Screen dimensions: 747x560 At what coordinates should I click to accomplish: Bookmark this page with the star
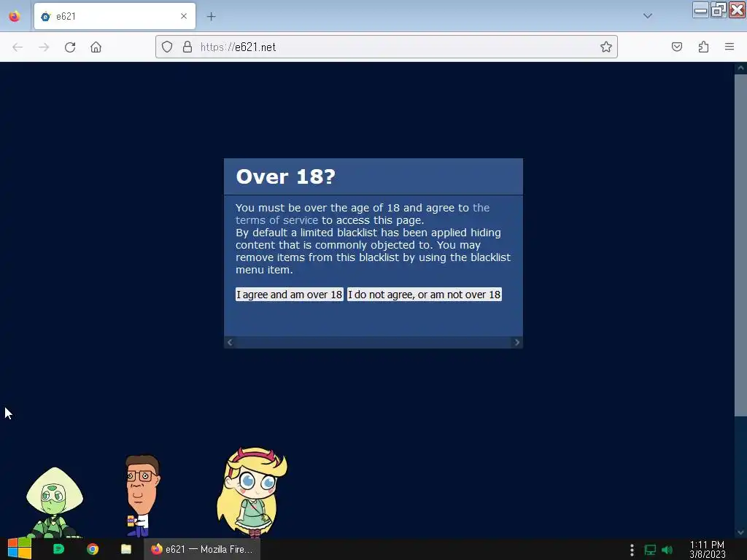click(x=606, y=47)
